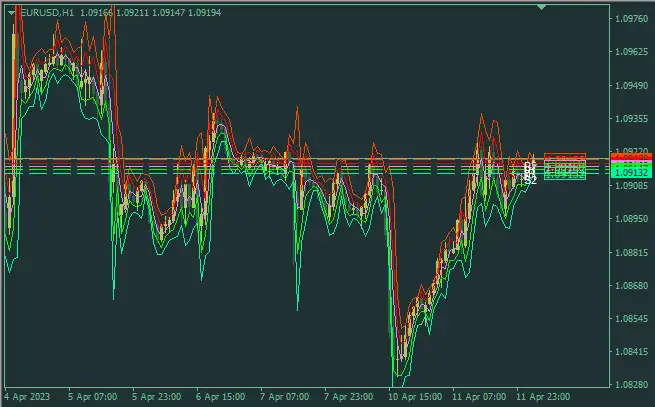Image resolution: width=655 pixels, height=407 pixels.
Task: Click the 1.08680 price scale label
Action: click(x=631, y=285)
